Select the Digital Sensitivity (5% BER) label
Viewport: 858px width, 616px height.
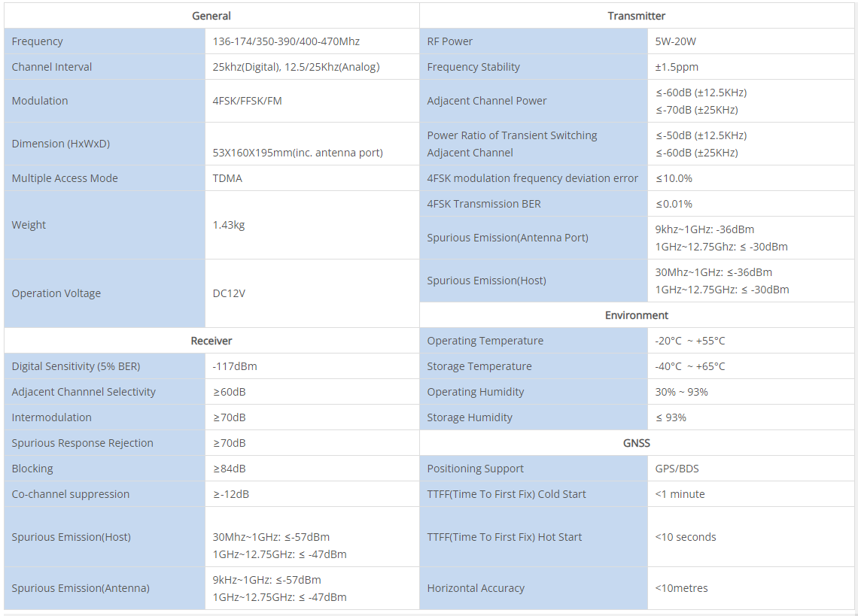click(76, 366)
